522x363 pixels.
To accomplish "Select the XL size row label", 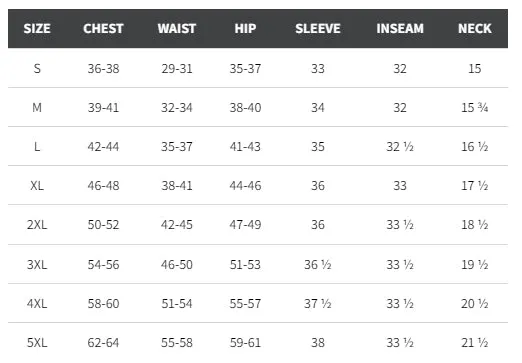I will [x=37, y=186].
